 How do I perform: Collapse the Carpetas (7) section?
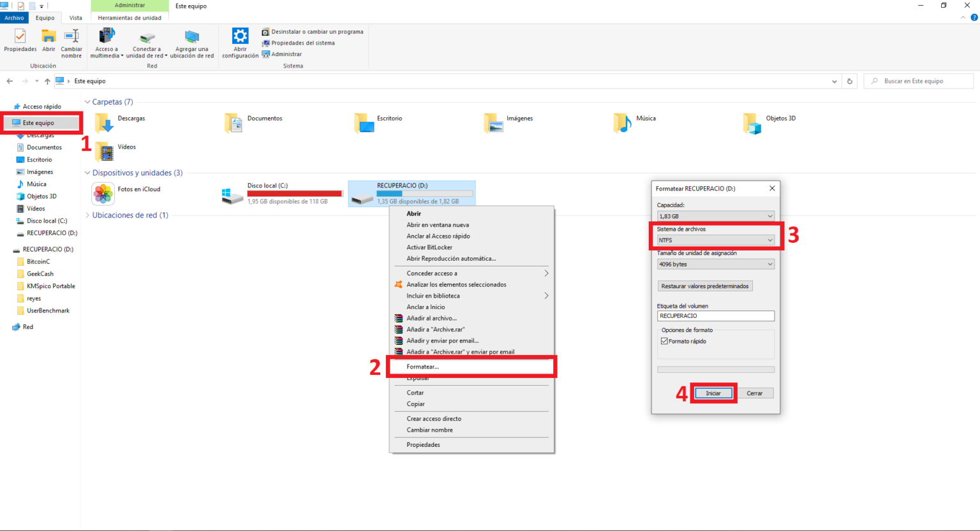(87, 102)
